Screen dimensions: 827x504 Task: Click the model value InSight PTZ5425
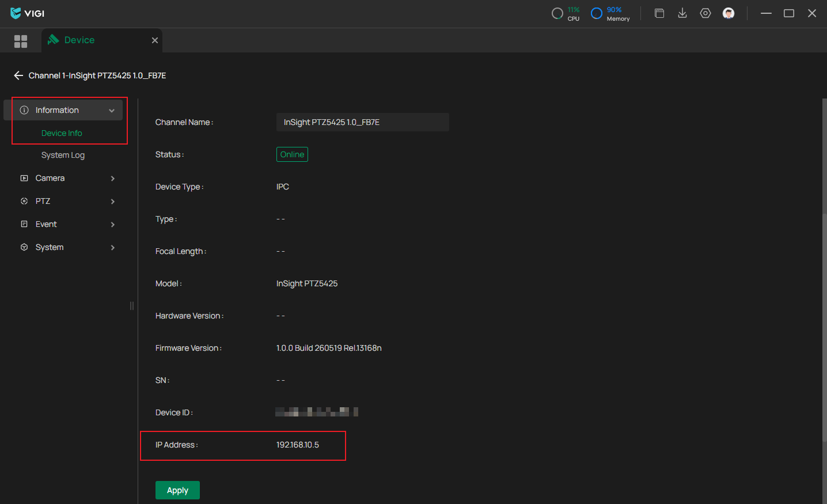307,283
